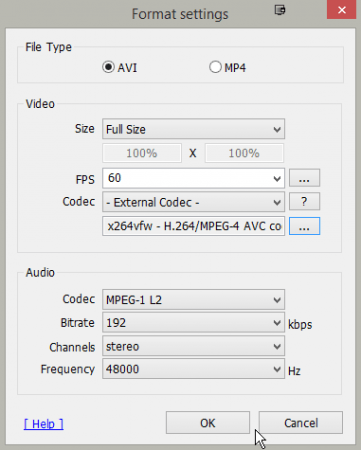Image resolution: width=361 pixels, height=450 pixels.
Task: Open the video Size dropdown showing Full Size
Action: click(x=193, y=129)
